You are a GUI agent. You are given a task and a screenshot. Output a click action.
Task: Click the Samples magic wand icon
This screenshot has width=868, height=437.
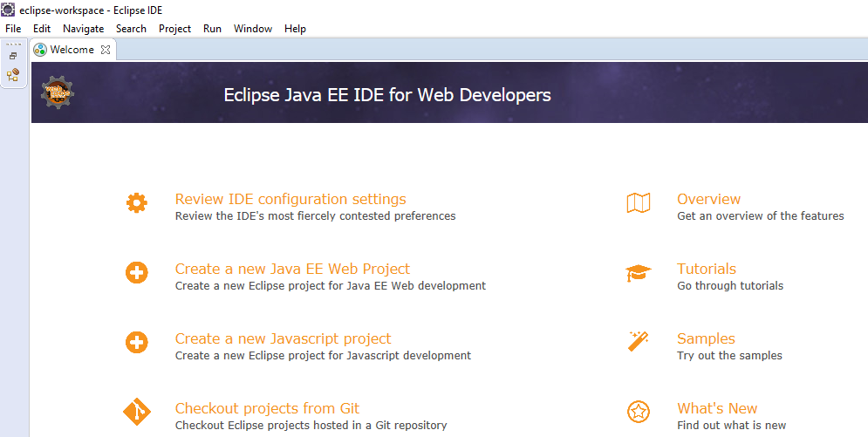pos(639,341)
